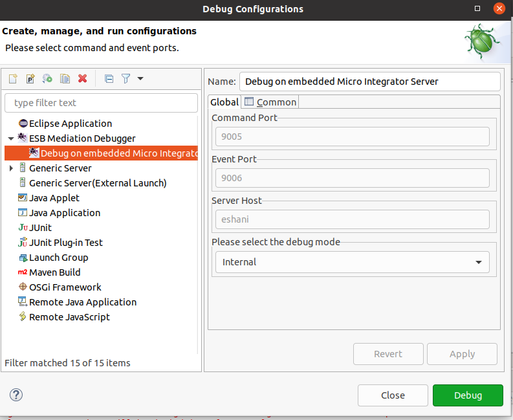
Task: Select Remote JavaScript in the tree
Action: [x=69, y=317]
